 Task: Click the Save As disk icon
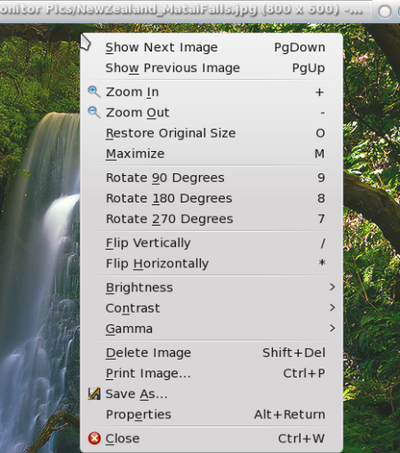(x=94, y=394)
